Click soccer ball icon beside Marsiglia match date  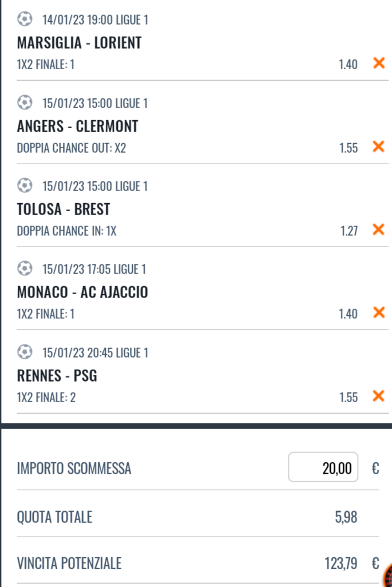(25, 19)
